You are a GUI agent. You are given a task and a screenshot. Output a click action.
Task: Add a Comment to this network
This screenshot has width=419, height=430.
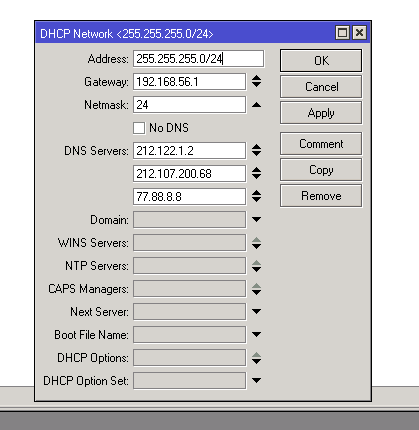tap(321, 144)
